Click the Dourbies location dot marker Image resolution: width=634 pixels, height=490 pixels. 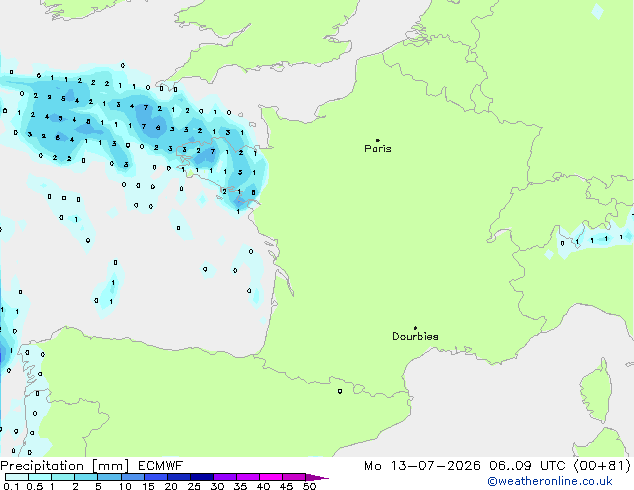415,328
